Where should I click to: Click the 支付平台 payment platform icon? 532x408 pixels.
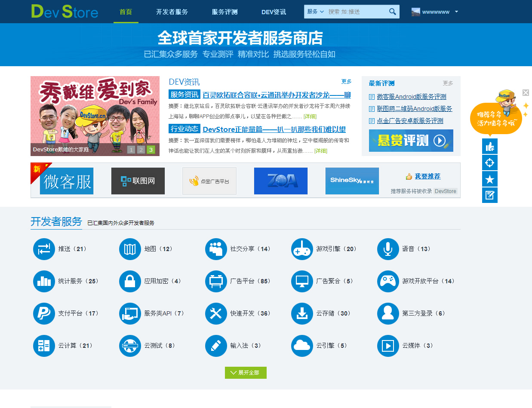44,313
